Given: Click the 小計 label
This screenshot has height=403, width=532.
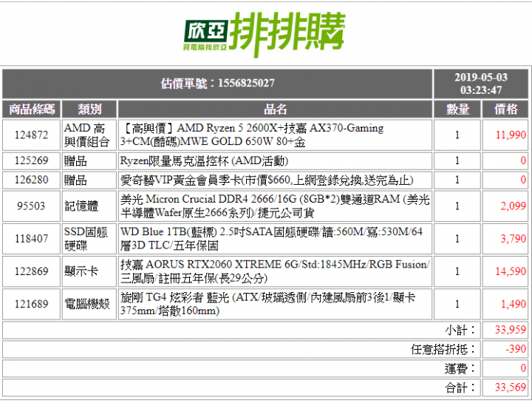Looking at the screenshot, I should [x=460, y=330].
